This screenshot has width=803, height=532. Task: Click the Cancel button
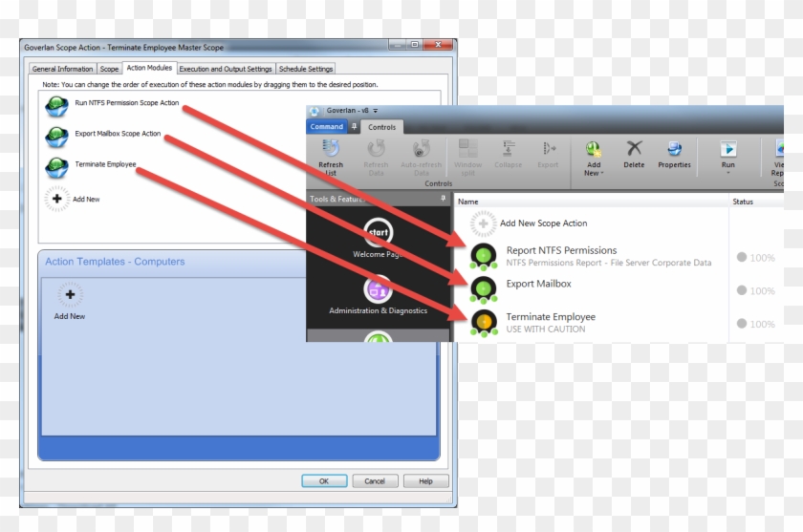375,480
